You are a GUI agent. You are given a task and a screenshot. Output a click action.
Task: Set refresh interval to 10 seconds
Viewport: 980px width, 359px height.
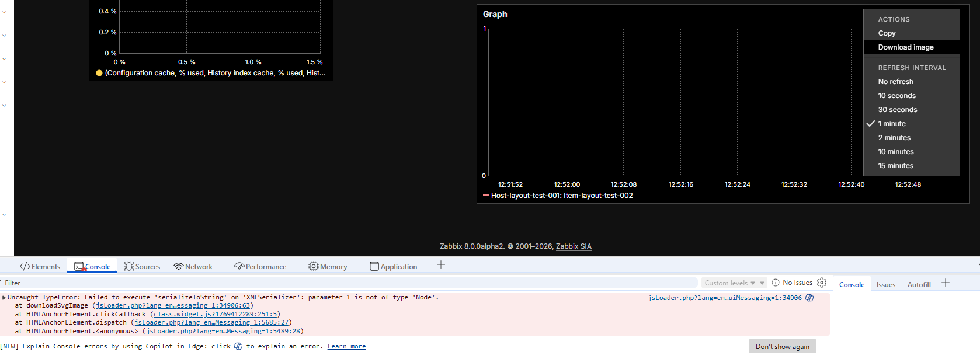coord(896,96)
